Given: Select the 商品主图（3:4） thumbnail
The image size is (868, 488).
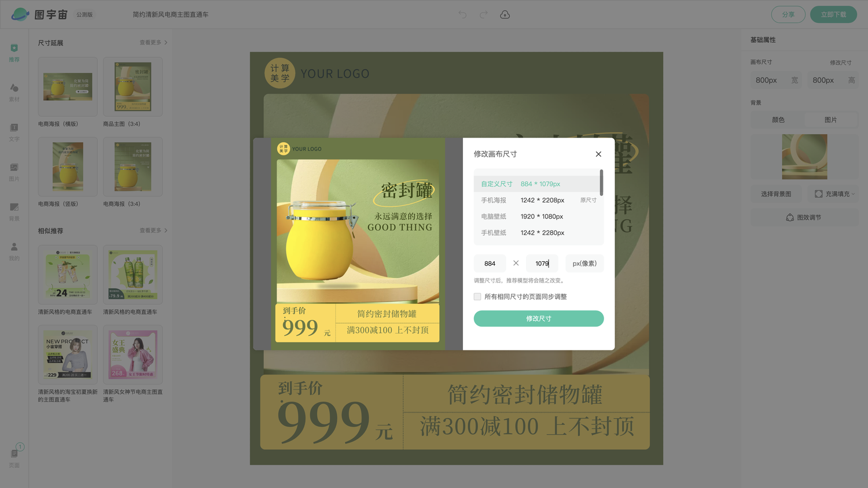Looking at the screenshot, I should point(133,86).
